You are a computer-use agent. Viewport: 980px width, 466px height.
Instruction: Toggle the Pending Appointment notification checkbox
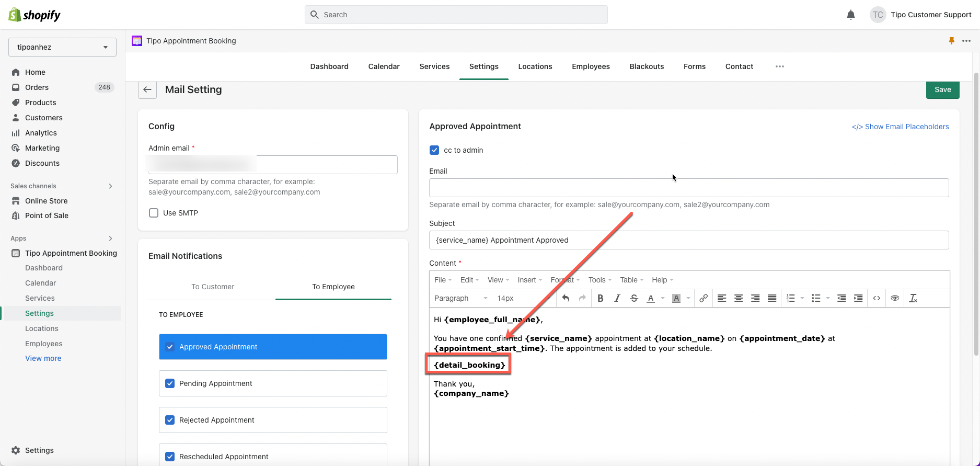coord(170,383)
